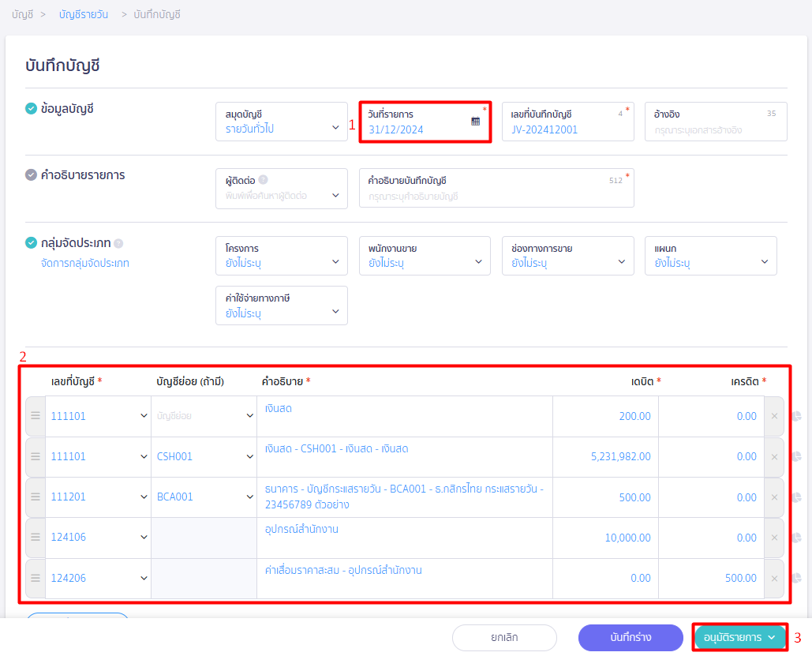Click pie chart icon on first row
Viewport: 812px width, 656px height.
point(795,416)
